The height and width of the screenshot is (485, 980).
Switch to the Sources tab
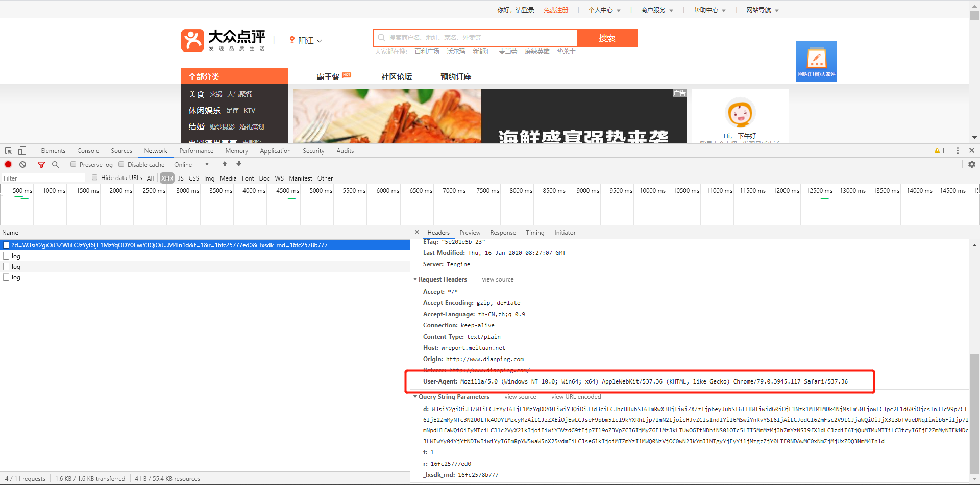pos(121,151)
